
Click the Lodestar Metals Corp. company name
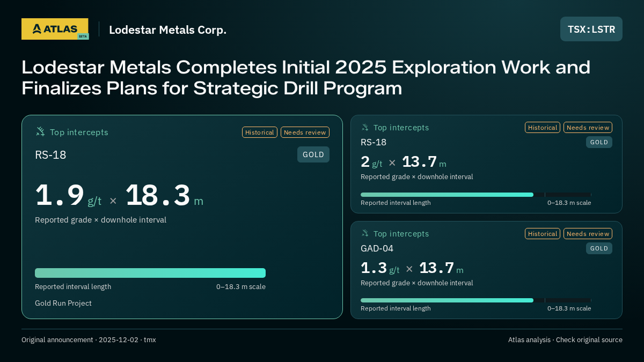(x=168, y=30)
